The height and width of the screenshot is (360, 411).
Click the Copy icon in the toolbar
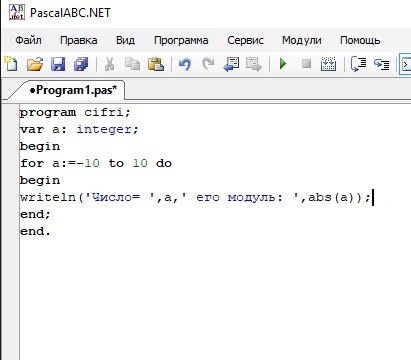point(132,63)
